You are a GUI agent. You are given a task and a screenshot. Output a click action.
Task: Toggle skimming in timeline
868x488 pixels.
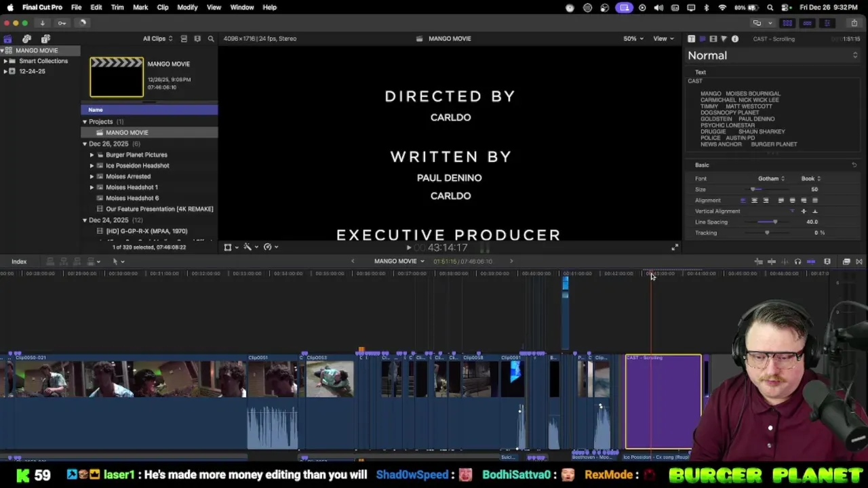[772, 262]
